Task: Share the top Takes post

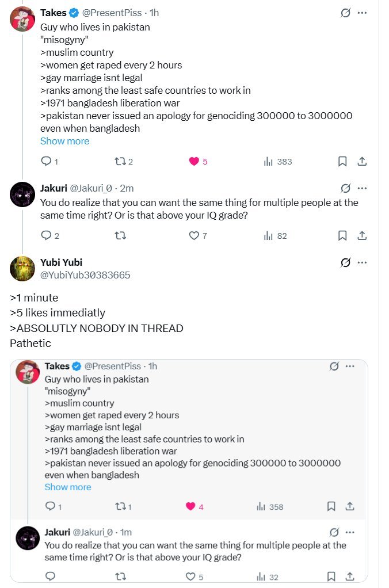Action: click(x=362, y=162)
